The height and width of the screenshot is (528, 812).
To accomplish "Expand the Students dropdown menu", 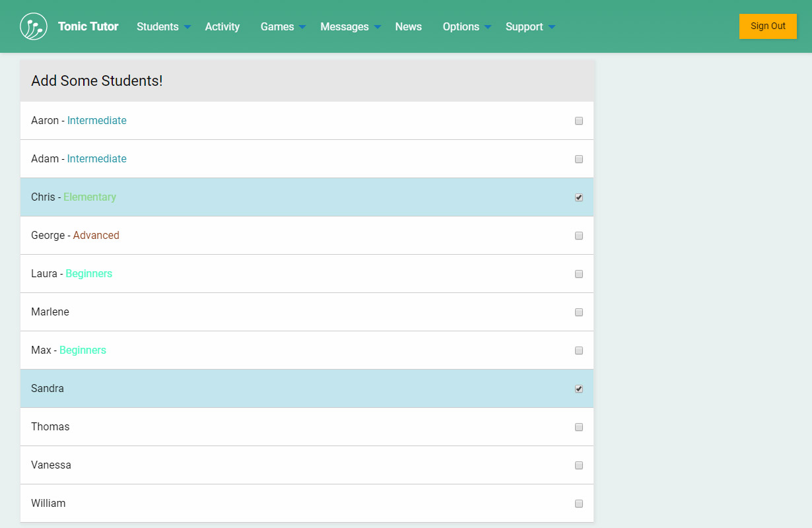I will 163,26.
